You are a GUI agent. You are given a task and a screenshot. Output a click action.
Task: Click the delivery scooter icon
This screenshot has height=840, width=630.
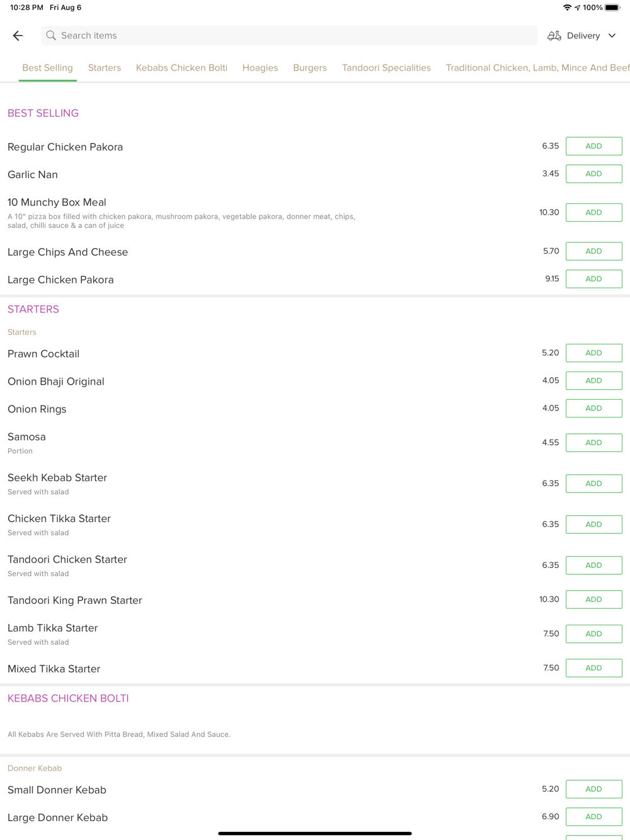coord(554,36)
